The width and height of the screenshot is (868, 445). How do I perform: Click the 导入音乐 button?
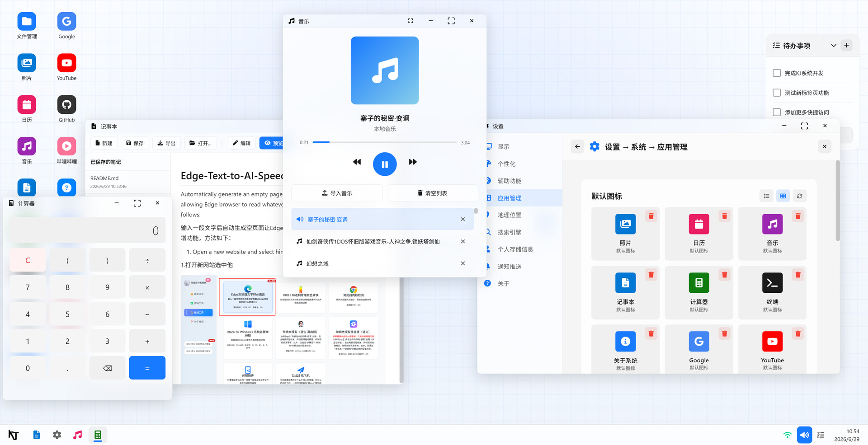337,193
